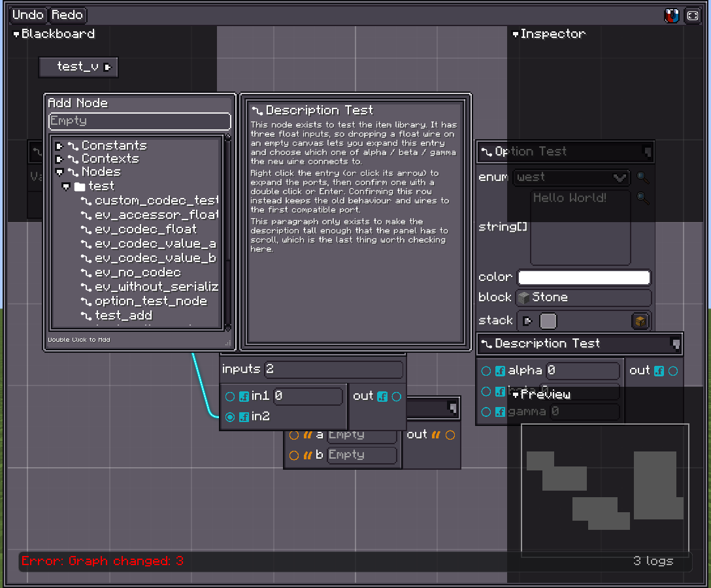Click the alpha value field
Viewport: 711px width, 588px height.
[x=582, y=371]
